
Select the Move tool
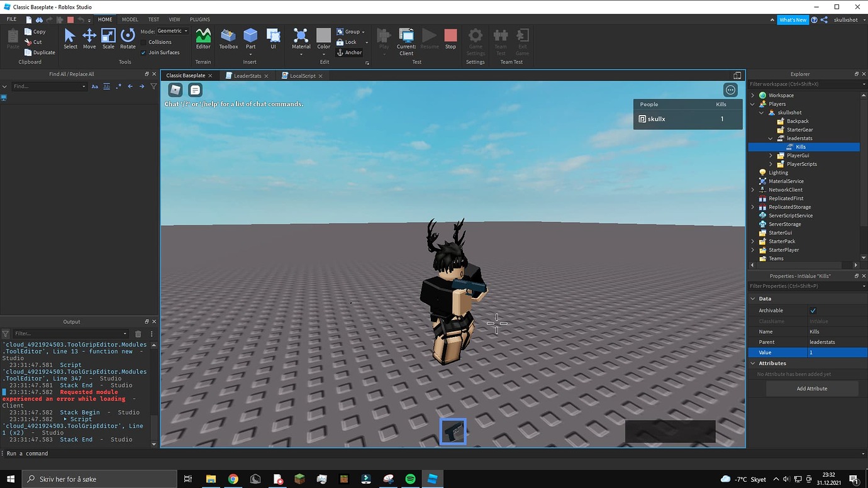(89, 39)
